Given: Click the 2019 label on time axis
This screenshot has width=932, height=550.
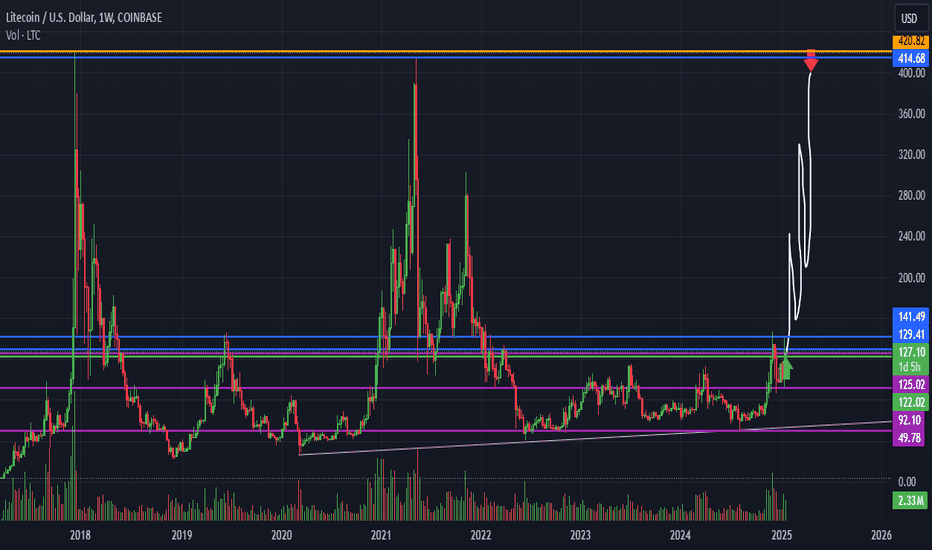Looking at the screenshot, I should pyautogui.click(x=182, y=535).
